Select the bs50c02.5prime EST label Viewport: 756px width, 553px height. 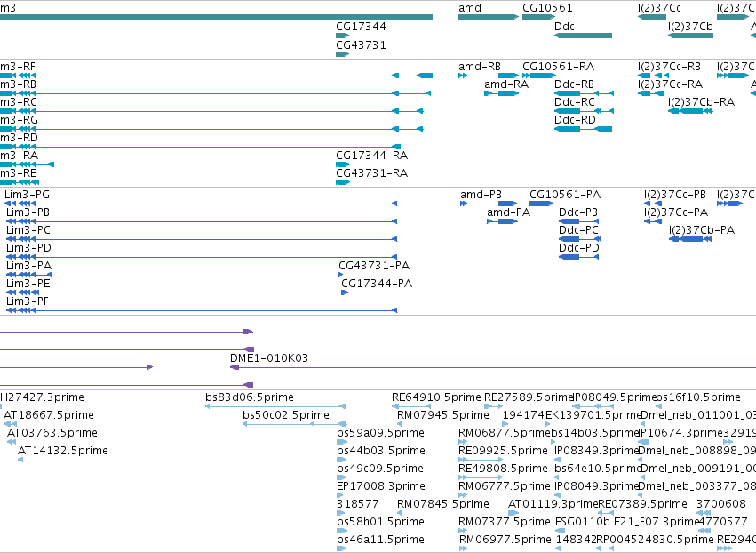[x=286, y=415]
